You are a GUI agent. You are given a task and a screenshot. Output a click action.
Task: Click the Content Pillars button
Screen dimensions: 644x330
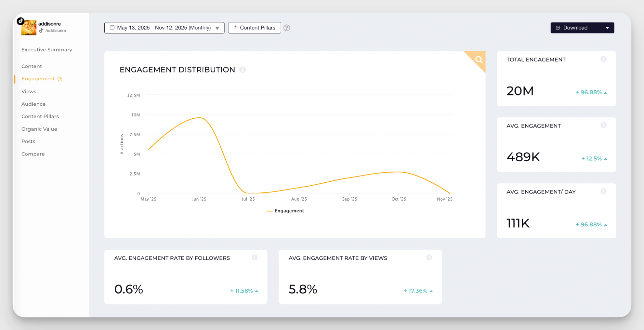coord(255,28)
